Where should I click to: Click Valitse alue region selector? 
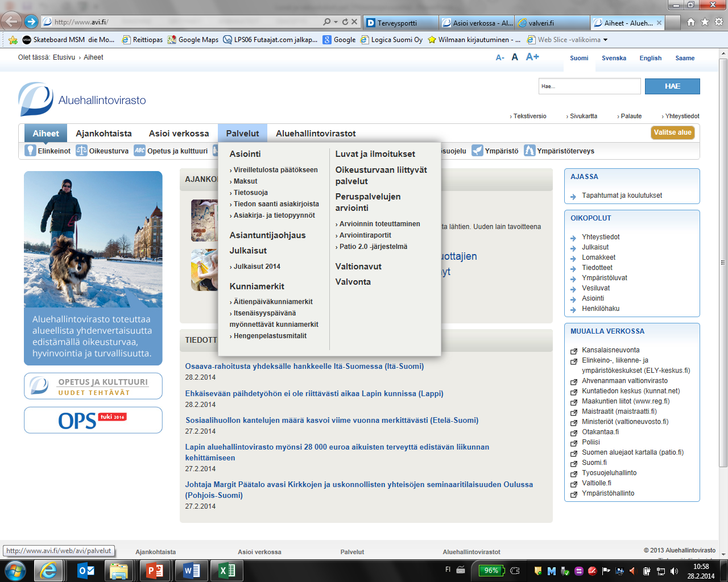[673, 132]
